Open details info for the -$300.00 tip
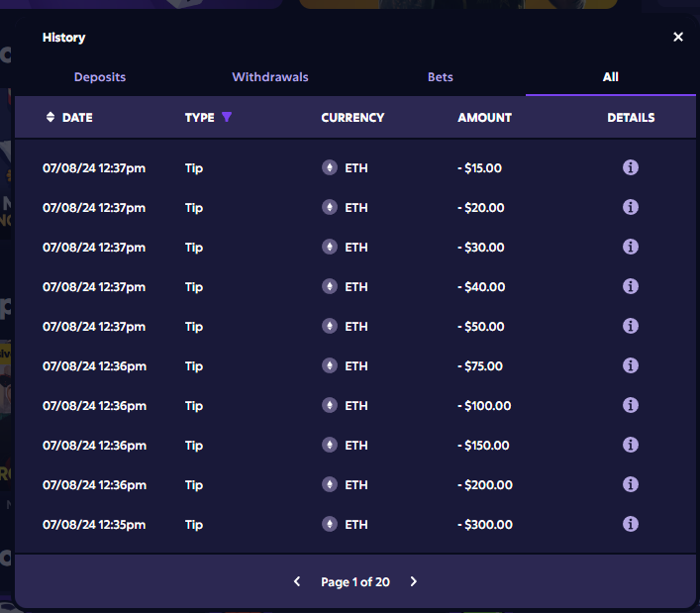 pos(631,524)
